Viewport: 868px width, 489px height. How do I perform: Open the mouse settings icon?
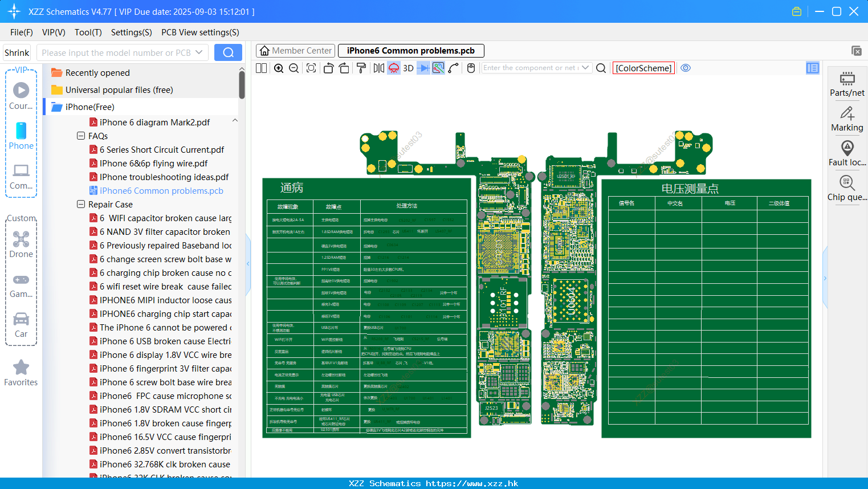click(471, 68)
